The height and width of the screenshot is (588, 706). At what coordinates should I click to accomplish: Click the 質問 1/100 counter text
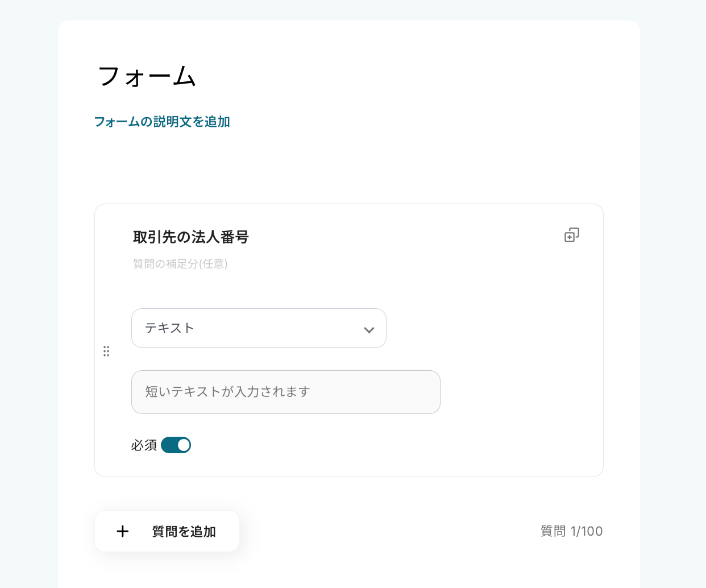pyautogui.click(x=571, y=531)
